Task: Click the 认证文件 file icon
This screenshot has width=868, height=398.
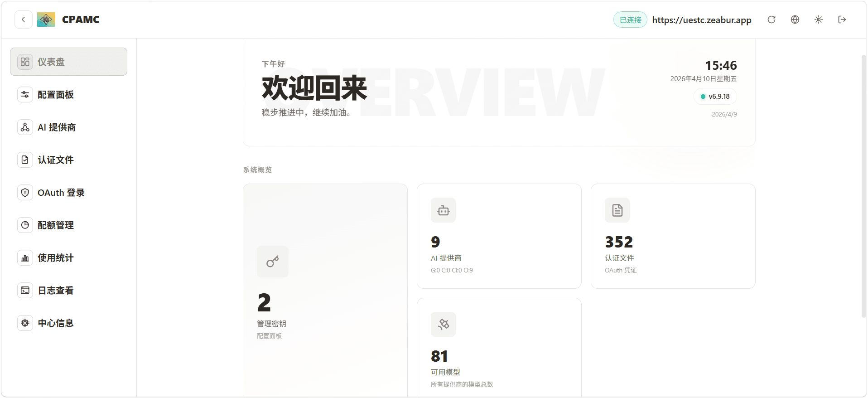Action: pos(25,160)
